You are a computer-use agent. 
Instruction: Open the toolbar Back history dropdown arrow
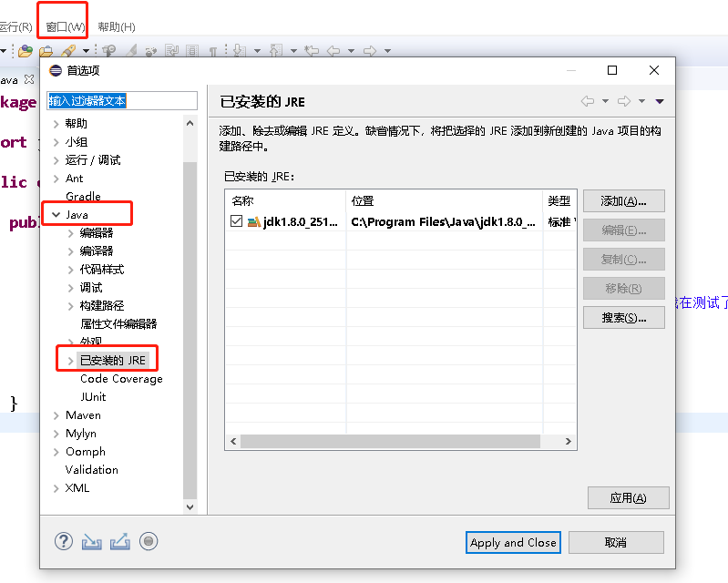click(x=352, y=51)
